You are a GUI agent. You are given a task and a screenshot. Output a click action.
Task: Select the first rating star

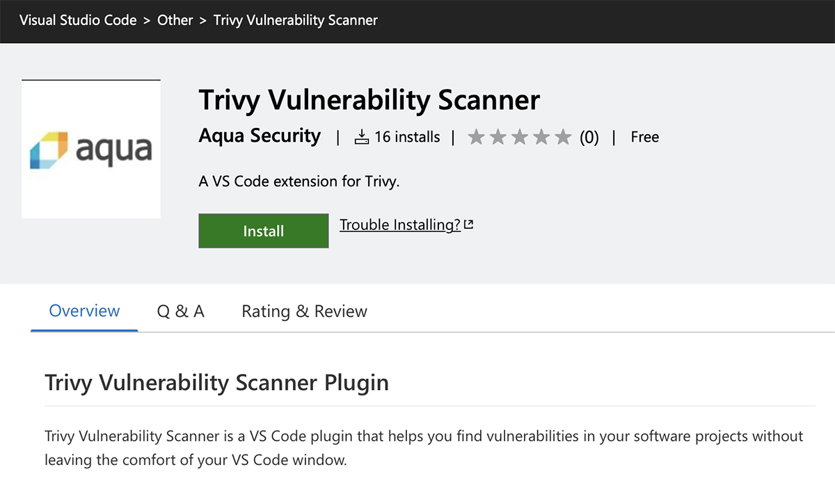tap(476, 137)
